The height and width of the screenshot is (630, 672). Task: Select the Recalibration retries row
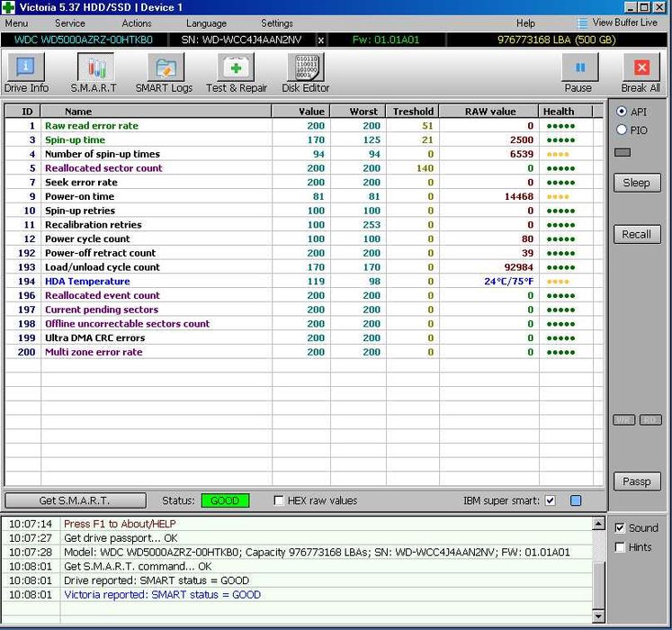pos(303,225)
